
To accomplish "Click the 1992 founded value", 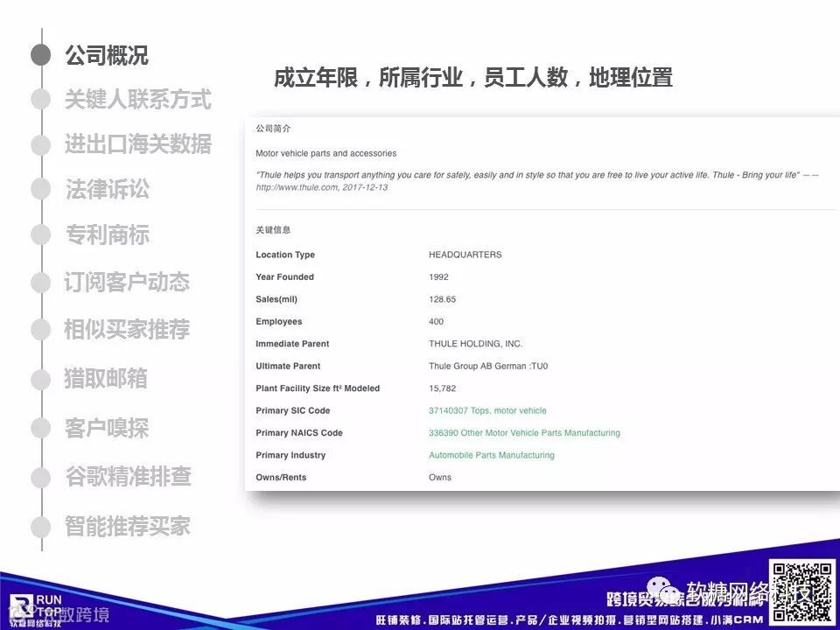I will pos(438,277).
